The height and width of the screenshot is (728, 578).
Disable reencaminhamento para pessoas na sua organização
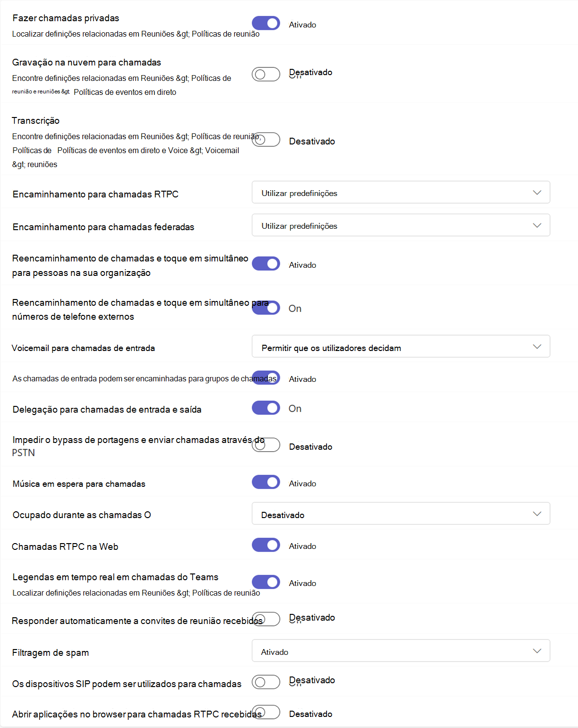tap(266, 264)
